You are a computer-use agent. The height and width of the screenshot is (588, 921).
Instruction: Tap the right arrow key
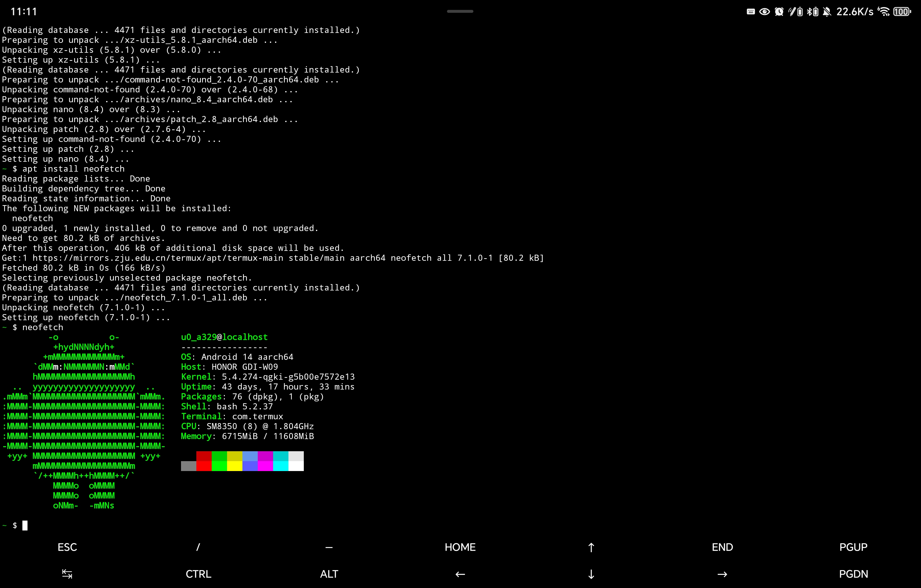pos(722,574)
